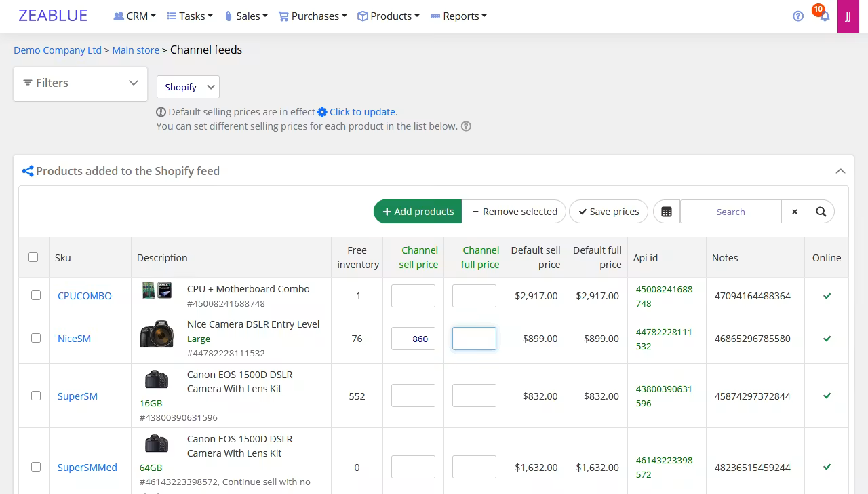868x494 pixels.
Task: Open the CRM menu
Action: click(134, 16)
